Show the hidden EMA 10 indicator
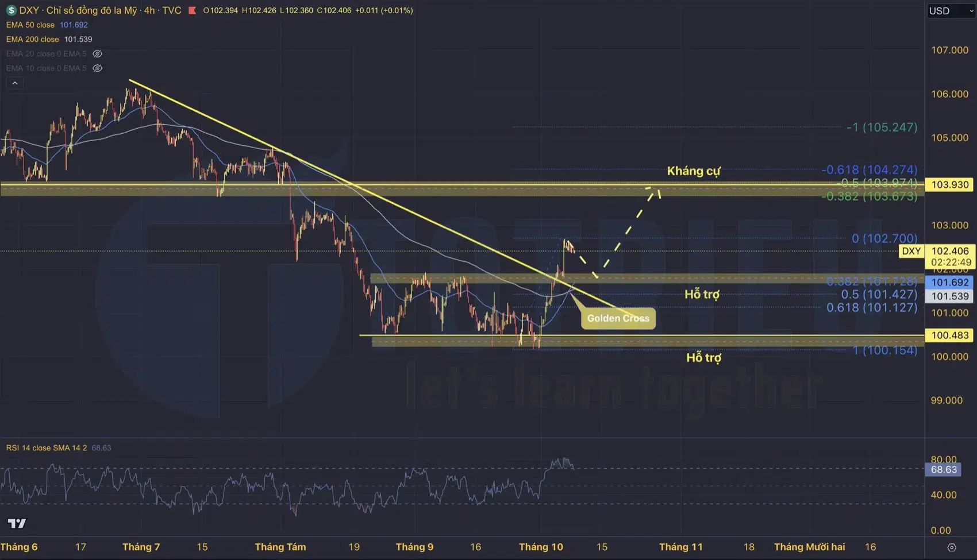977x560 pixels. (x=98, y=68)
